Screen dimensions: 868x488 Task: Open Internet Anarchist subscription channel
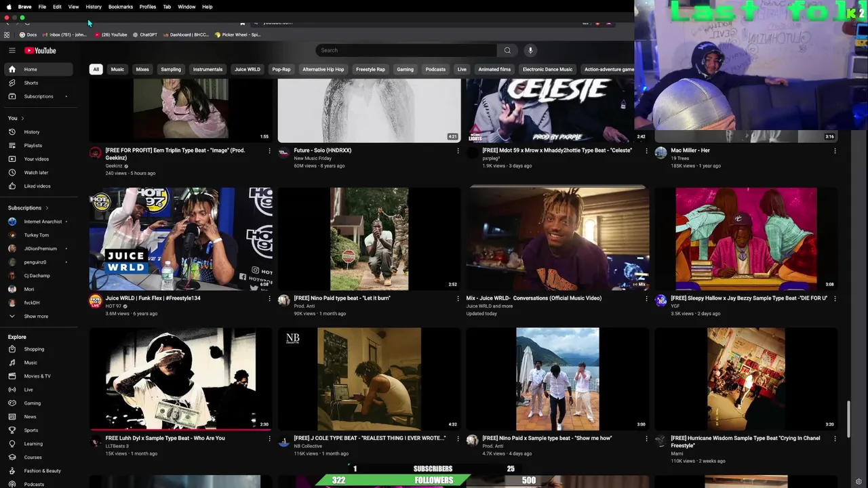pyautogui.click(x=38, y=222)
